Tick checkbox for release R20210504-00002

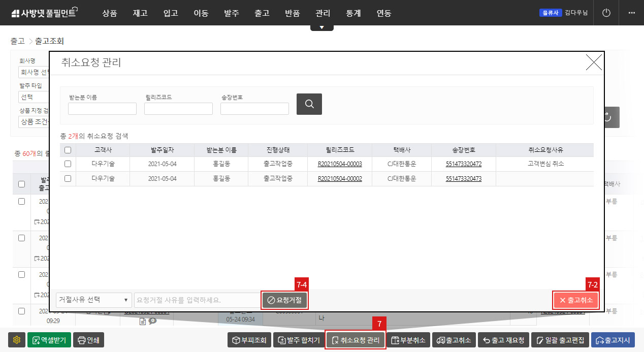tap(68, 178)
